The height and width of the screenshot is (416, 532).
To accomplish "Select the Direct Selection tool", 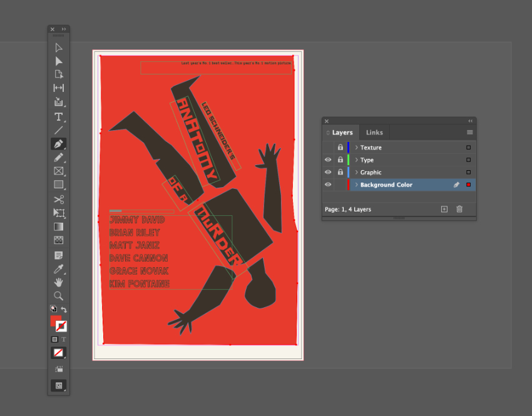I will [x=58, y=61].
